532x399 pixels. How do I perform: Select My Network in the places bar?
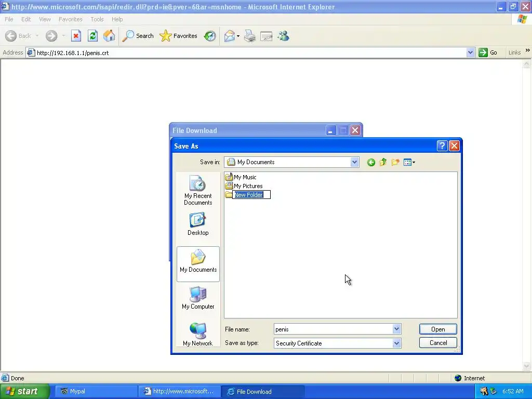click(198, 334)
